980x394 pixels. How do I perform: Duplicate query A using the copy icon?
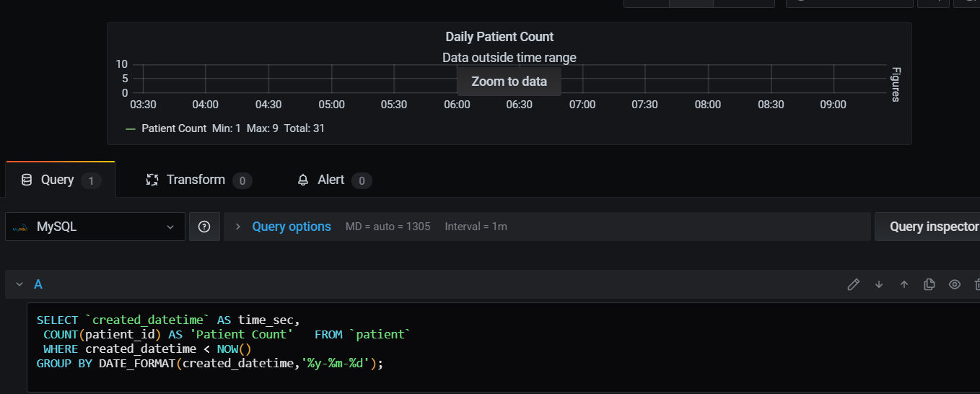click(x=929, y=284)
